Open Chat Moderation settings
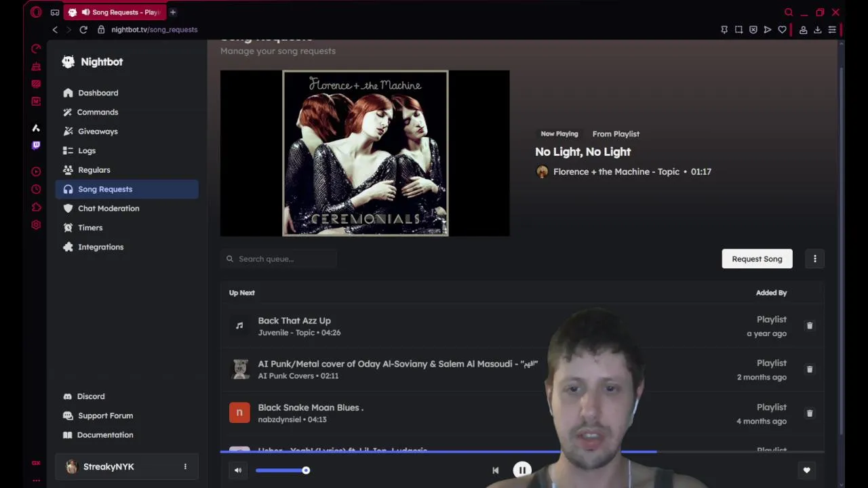 coord(127,208)
